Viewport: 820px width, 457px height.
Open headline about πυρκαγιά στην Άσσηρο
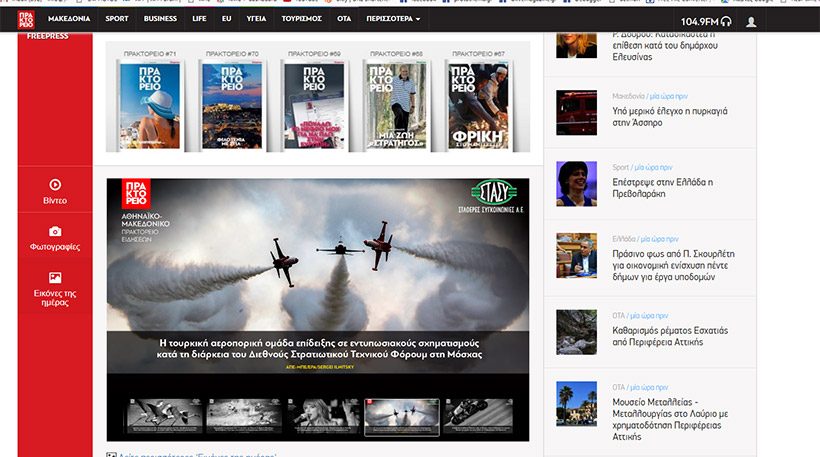pyautogui.click(x=670, y=117)
